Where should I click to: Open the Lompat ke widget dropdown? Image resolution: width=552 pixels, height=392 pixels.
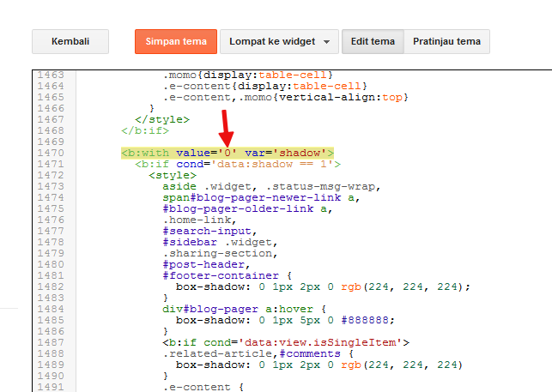(279, 41)
